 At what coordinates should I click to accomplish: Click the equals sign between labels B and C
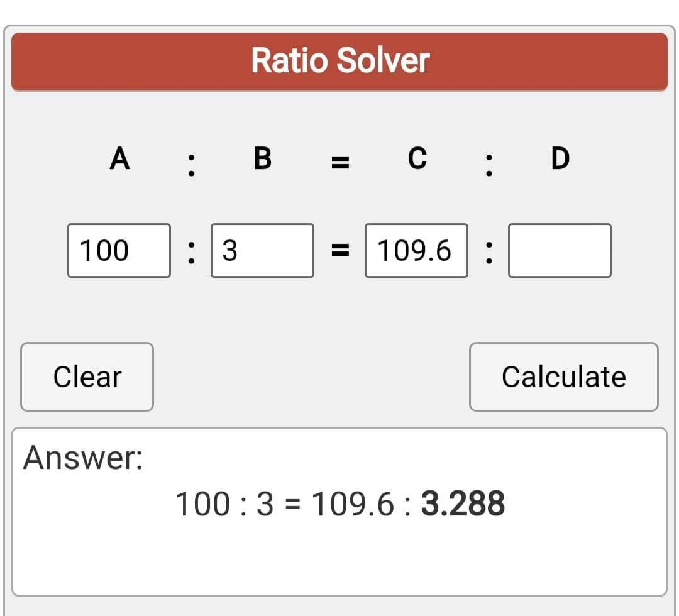[x=339, y=163]
